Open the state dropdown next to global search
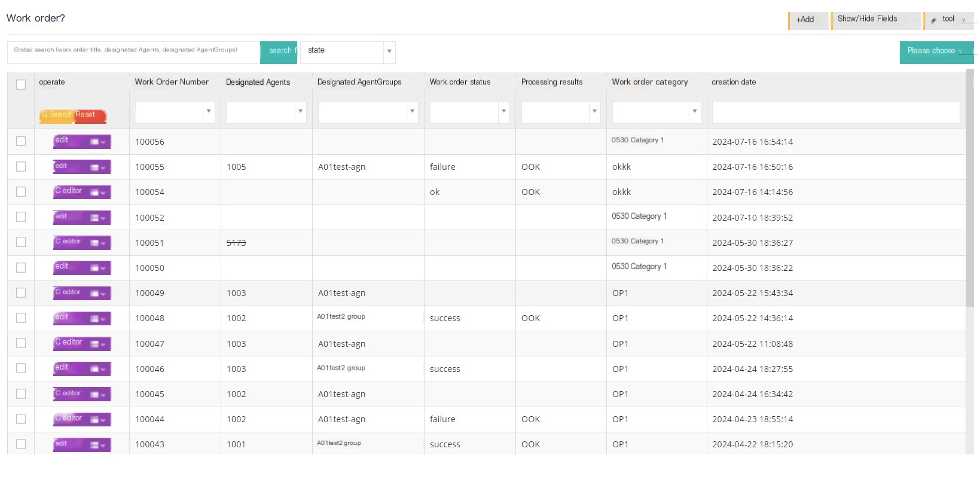The image size is (980, 479). (348, 52)
